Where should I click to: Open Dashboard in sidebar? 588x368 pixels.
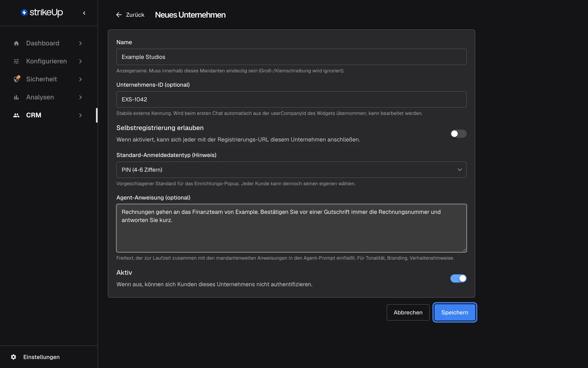48,43
